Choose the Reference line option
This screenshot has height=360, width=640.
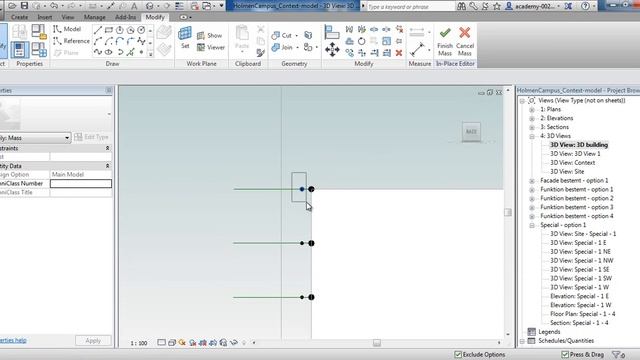[71, 41]
